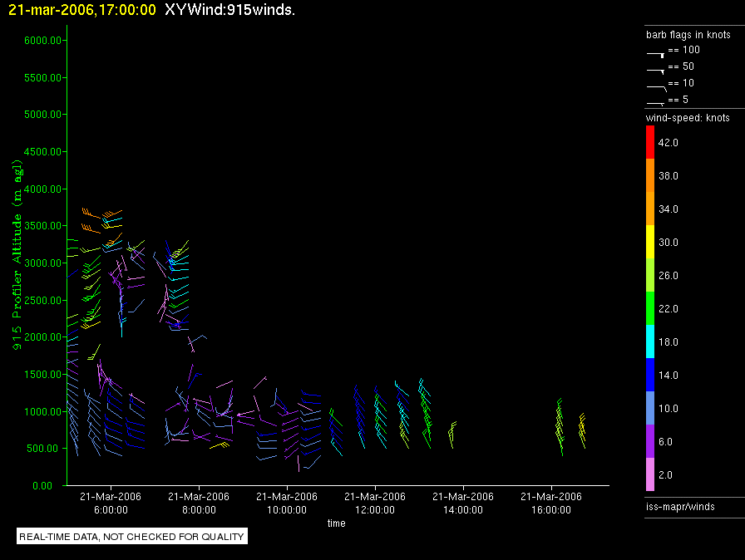Screen dimensions: 745x560
Task: Click the '915 Profiler Altitude (m agl)' axis label
Action: [17, 255]
